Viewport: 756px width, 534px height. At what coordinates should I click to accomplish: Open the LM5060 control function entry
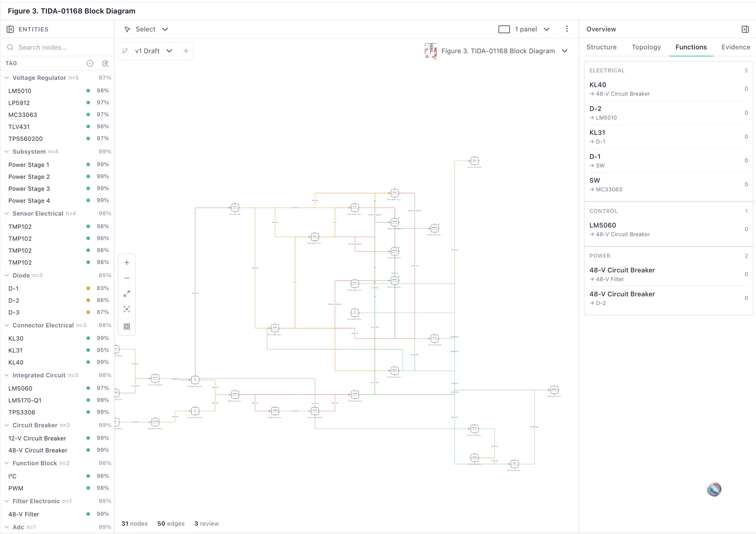668,230
